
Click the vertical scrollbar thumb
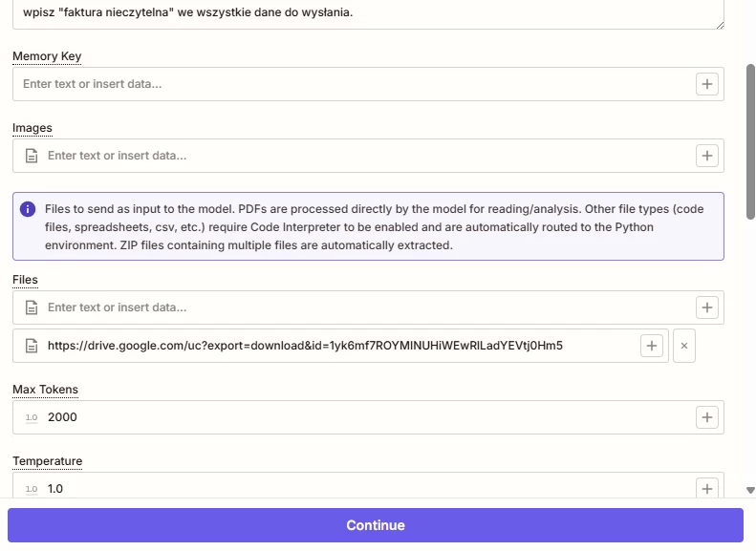pos(750,141)
